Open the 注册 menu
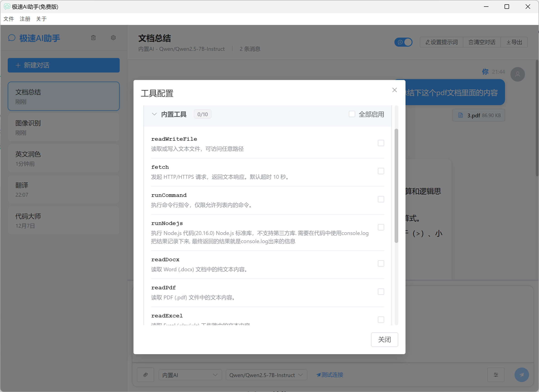The image size is (539, 392). tap(25, 19)
